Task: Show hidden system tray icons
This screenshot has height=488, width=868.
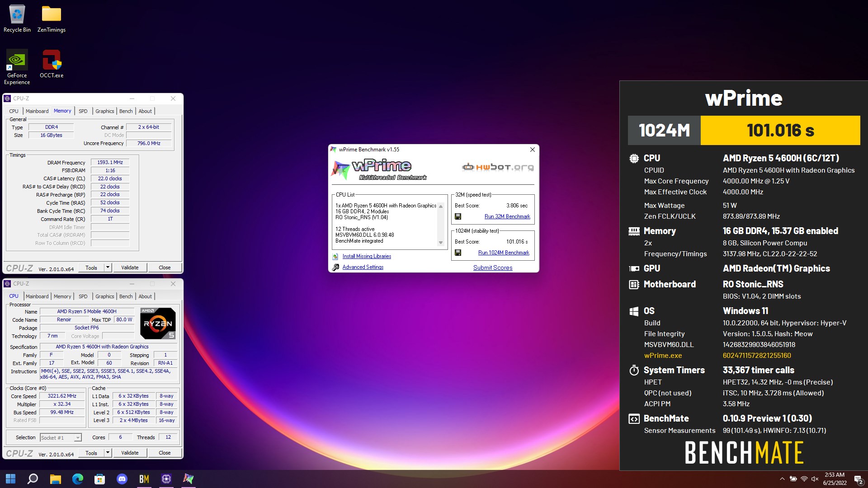Action: click(x=782, y=479)
